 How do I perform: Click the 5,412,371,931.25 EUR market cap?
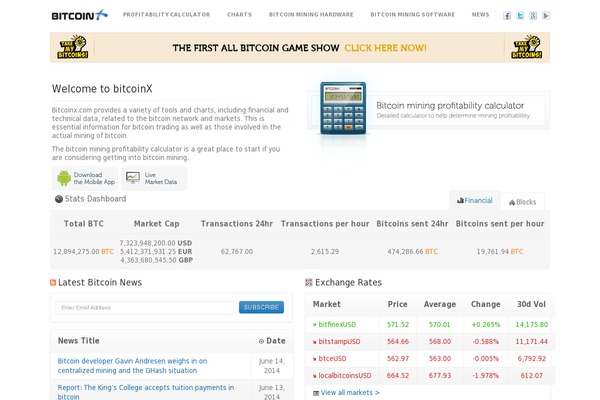click(x=156, y=251)
